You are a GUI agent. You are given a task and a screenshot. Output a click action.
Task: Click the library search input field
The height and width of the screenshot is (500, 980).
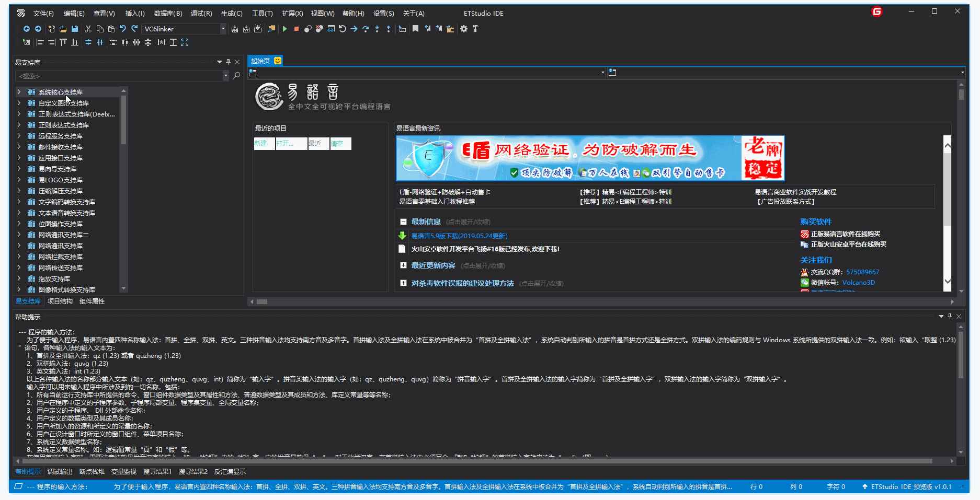119,76
